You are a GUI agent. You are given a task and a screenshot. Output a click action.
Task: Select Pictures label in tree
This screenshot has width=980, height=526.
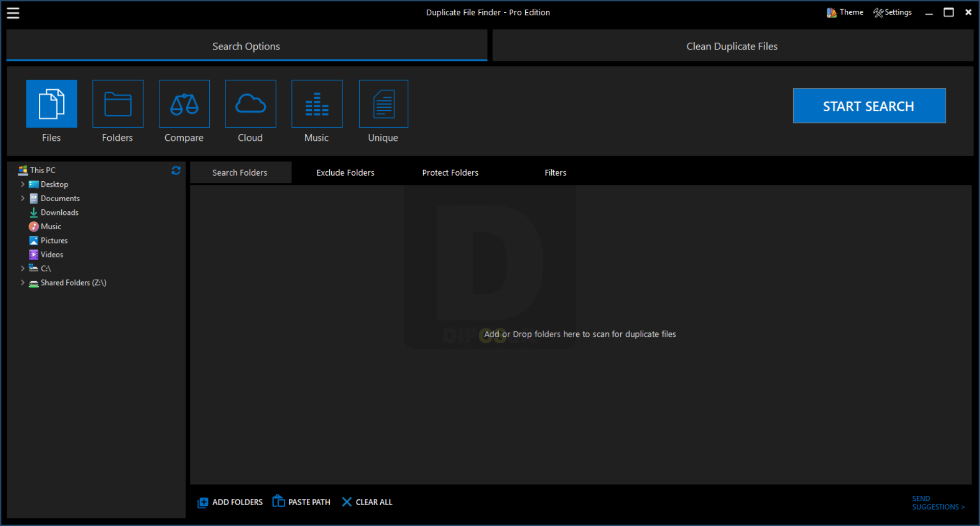coord(54,241)
